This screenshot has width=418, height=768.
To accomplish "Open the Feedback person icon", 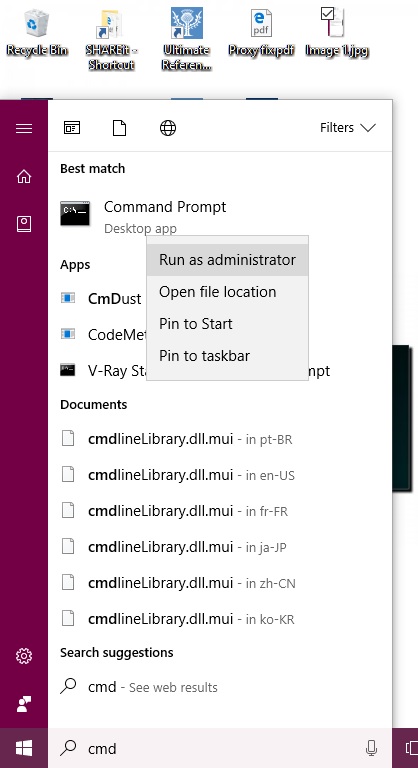I will 24,703.
